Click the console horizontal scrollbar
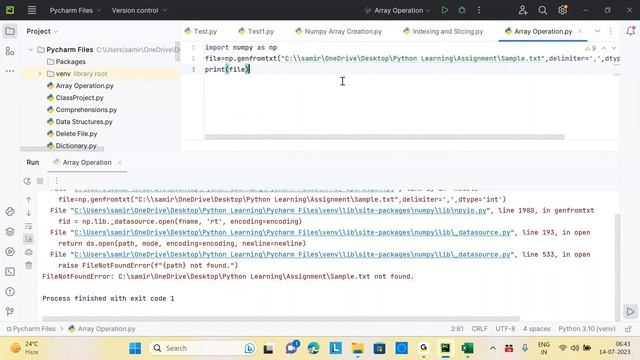The width and height of the screenshot is (640, 360). coord(281,318)
